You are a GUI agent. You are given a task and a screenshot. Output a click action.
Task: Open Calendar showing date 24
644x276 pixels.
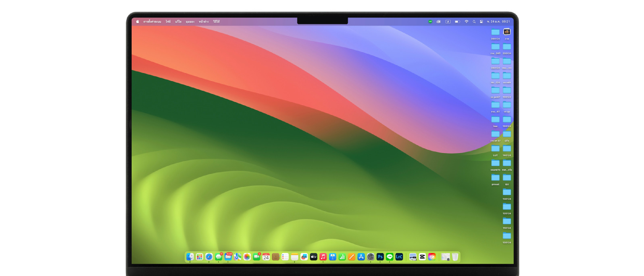tap(266, 257)
